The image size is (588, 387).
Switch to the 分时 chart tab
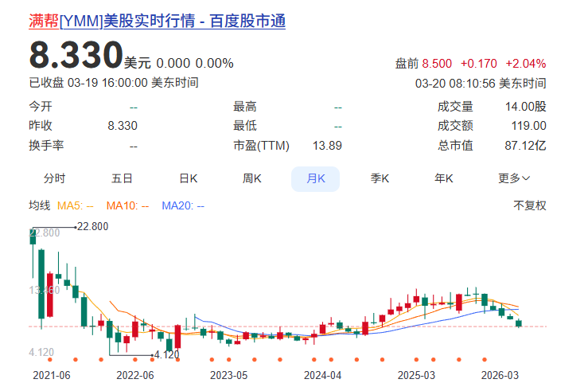coord(55,178)
